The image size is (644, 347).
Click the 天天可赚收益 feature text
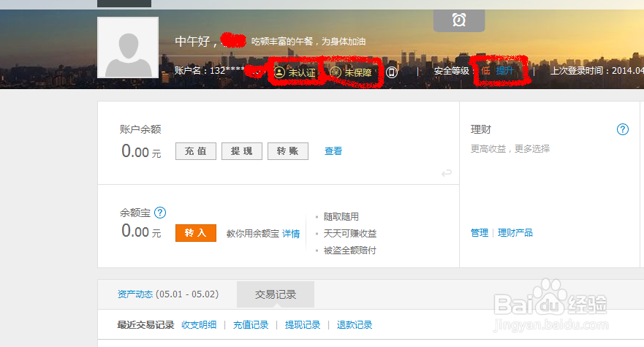350,234
